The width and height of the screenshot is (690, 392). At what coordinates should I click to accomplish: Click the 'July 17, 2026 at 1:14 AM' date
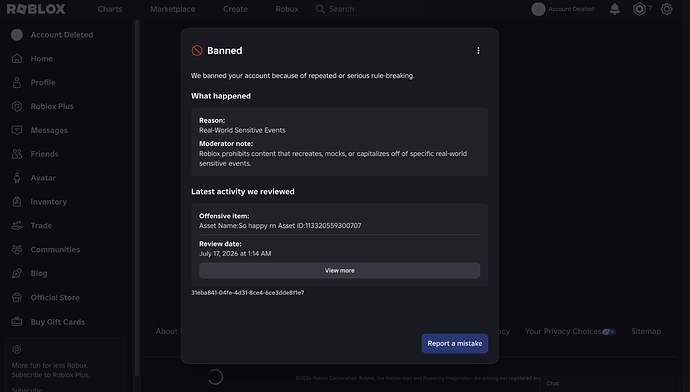point(235,253)
